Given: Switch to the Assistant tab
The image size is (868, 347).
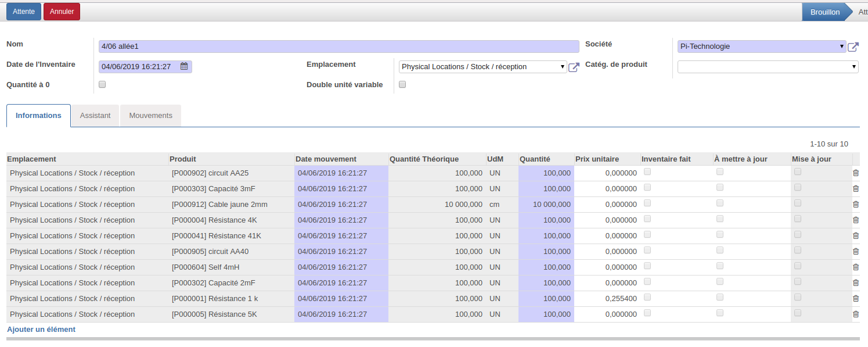Looking at the screenshot, I should pyautogui.click(x=95, y=116).
